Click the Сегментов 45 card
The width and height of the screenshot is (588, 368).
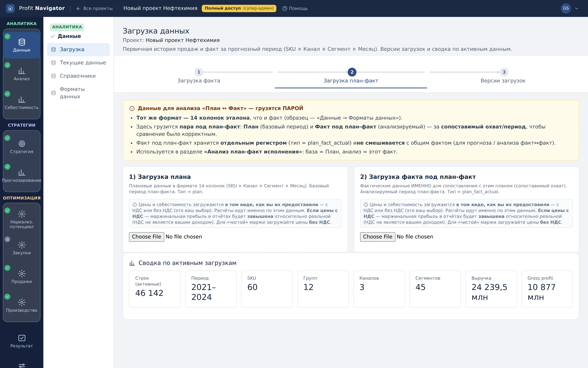(x=435, y=289)
